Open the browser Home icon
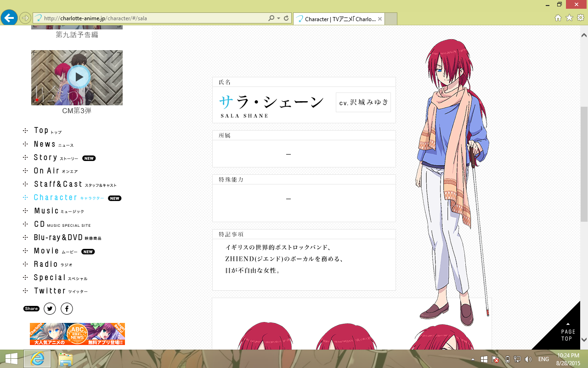Image resolution: width=588 pixels, height=368 pixels. [558, 18]
